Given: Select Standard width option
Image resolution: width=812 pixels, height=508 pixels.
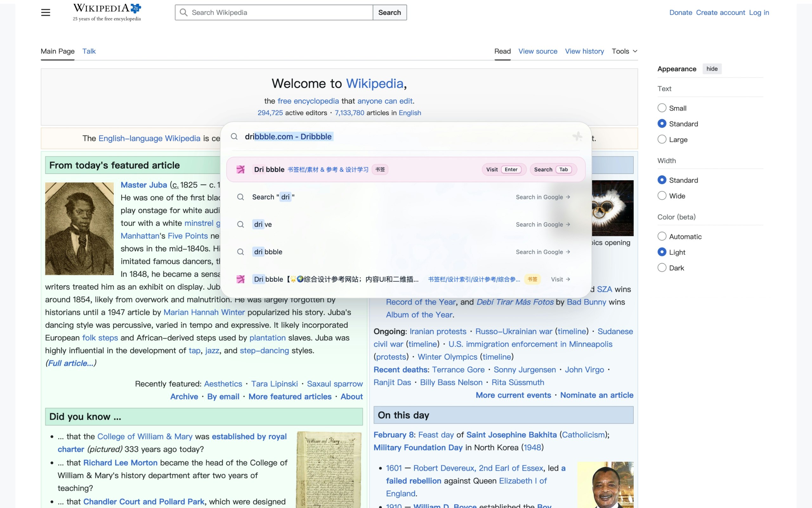Looking at the screenshot, I should coord(662,180).
